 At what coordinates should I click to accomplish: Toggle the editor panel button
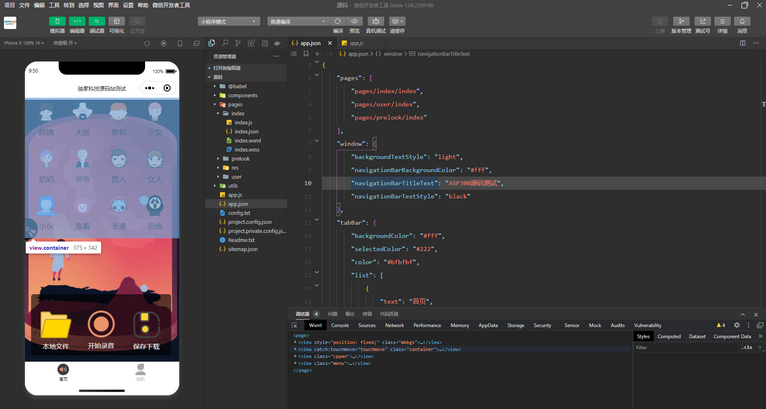77,21
